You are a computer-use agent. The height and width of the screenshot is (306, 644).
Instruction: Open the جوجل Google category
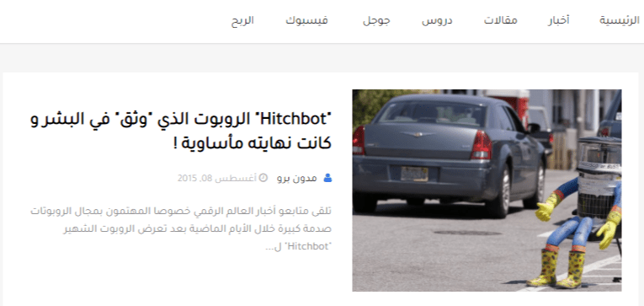coord(376,20)
